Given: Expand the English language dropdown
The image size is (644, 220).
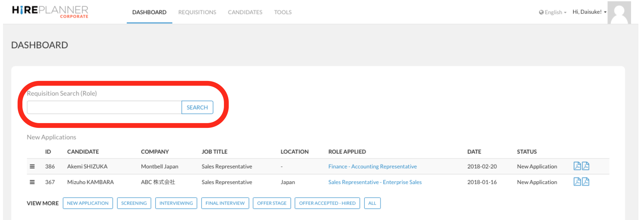Looking at the screenshot, I should pos(553,12).
